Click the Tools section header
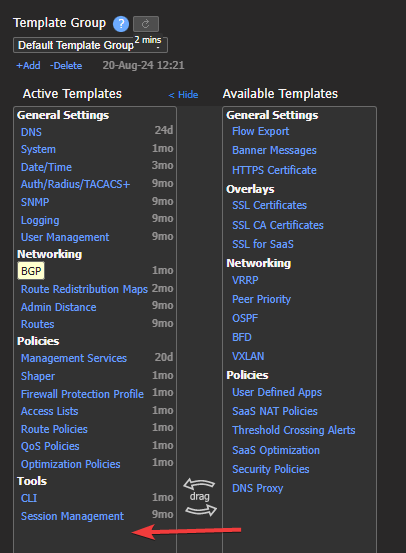This screenshot has height=553, width=406. [32, 481]
